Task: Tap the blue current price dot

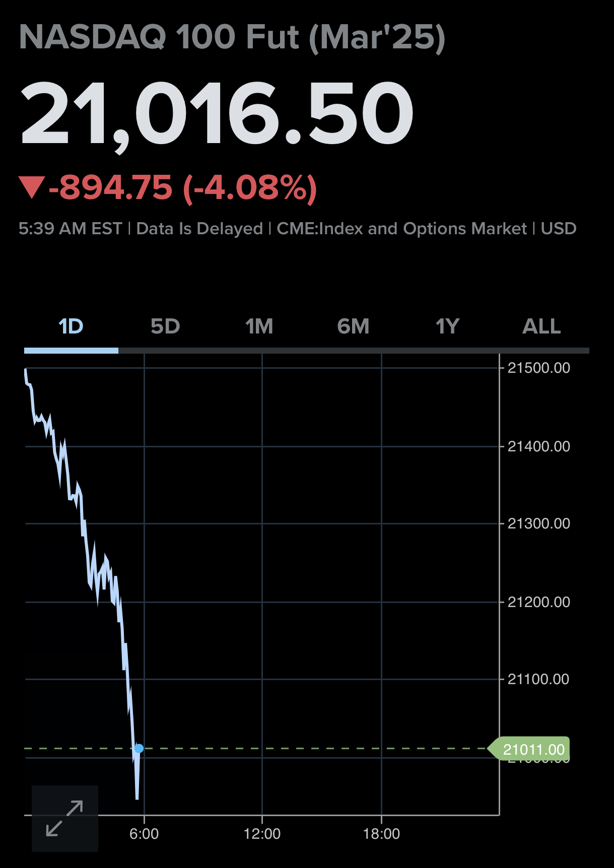Action: pos(139,749)
